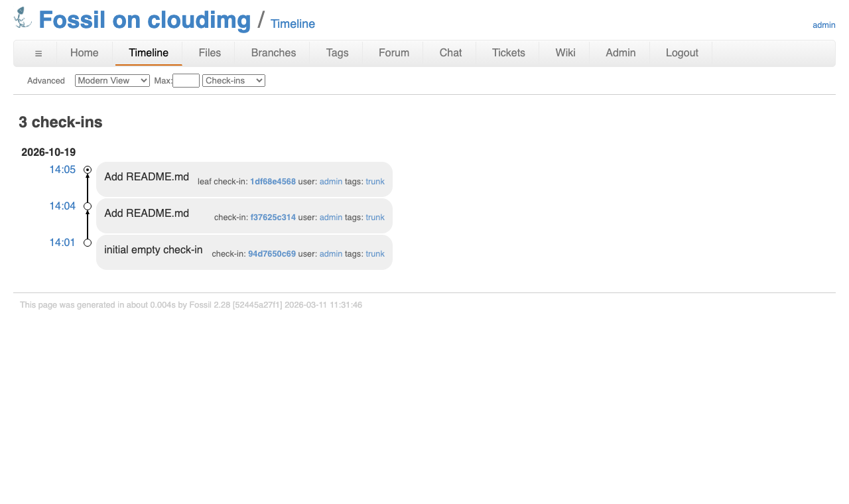The width and height of the screenshot is (849, 504).
Task: Click the page generation footer text
Action: coord(191,305)
